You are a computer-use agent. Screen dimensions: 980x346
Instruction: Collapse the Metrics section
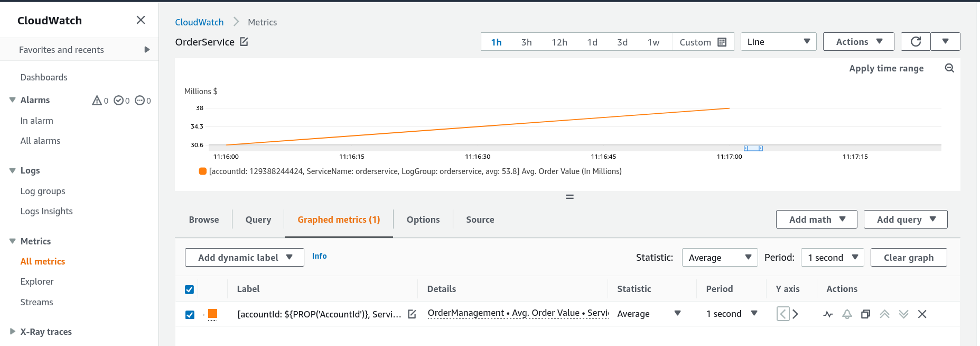pyautogui.click(x=13, y=241)
